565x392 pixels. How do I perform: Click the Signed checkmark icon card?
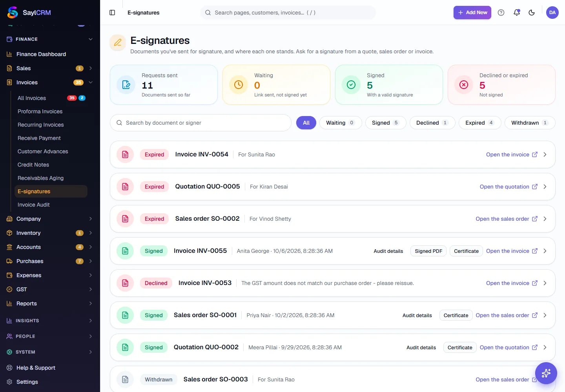pyautogui.click(x=351, y=85)
